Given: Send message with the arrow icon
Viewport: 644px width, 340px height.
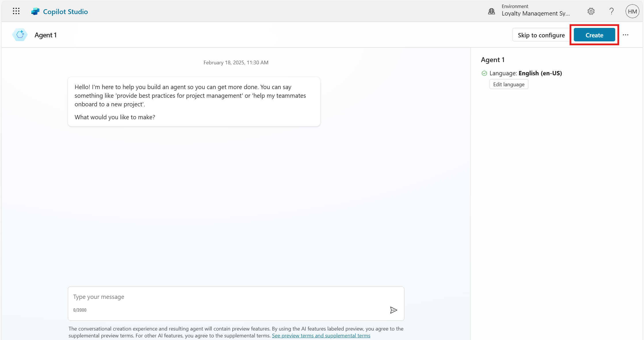Looking at the screenshot, I should tap(393, 310).
